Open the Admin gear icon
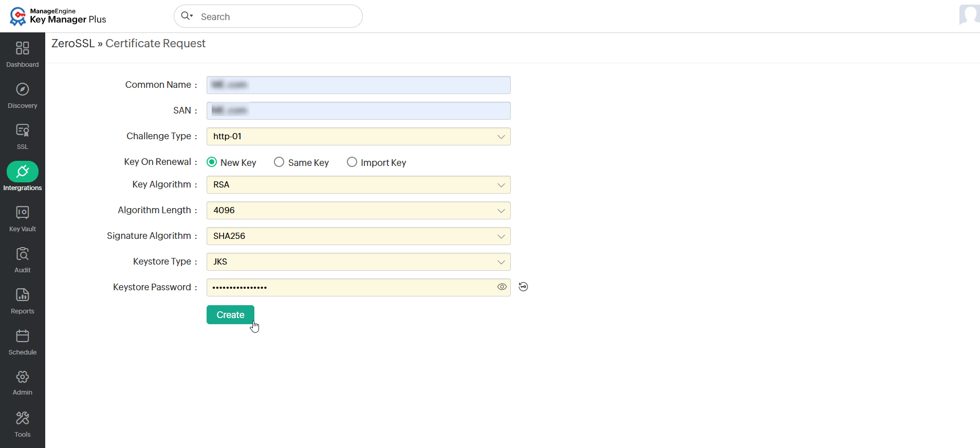 (23, 377)
